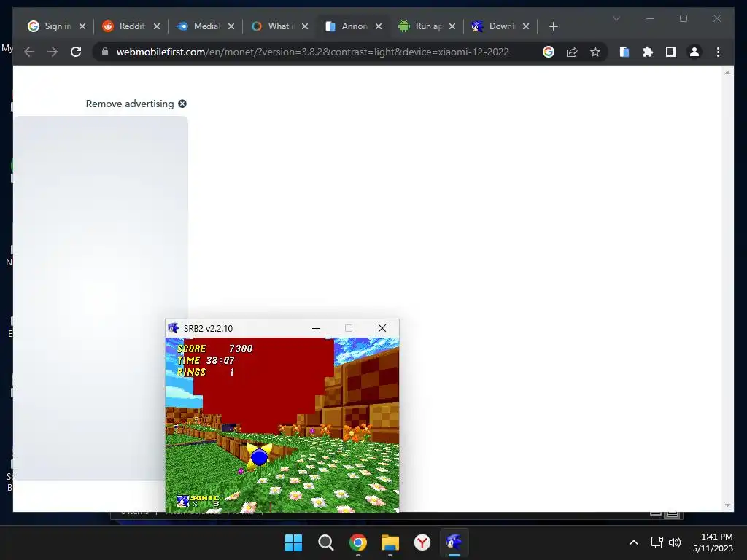Click the SRB2 title bar Sonic icon
The height and width of the screenshot is (560, 747).
tap(174, 328)
